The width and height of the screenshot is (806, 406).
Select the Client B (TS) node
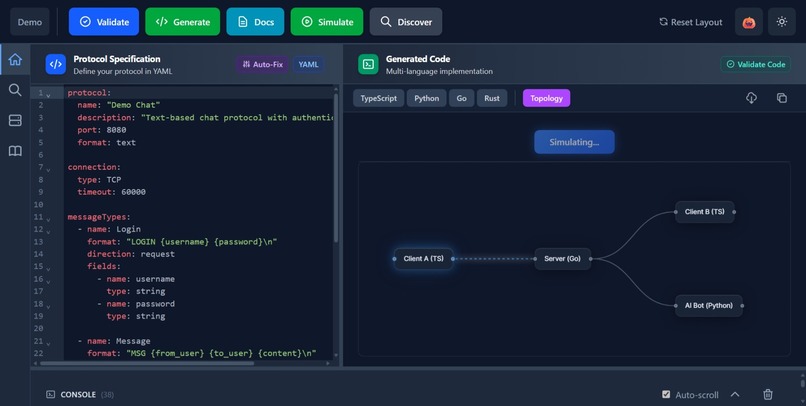pos(705,212)
